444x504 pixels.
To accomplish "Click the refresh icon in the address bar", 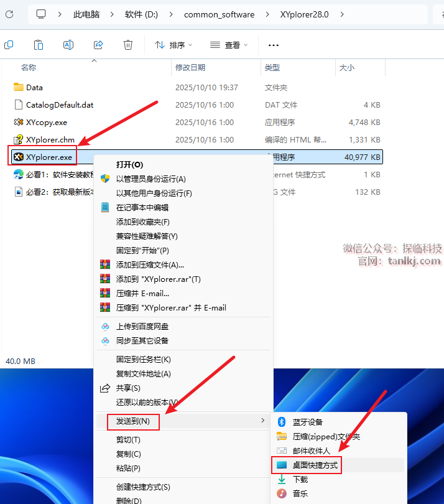I will point(9,14).
